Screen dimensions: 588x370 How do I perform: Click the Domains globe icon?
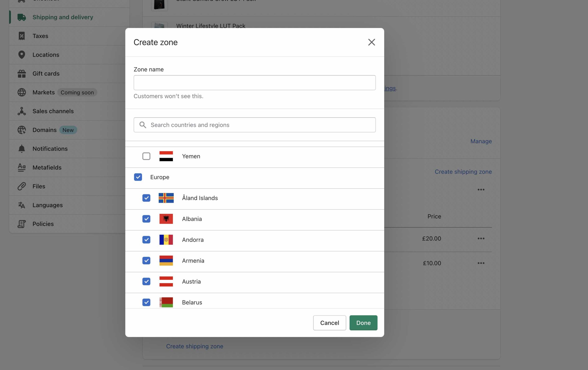tap(22, 130)
